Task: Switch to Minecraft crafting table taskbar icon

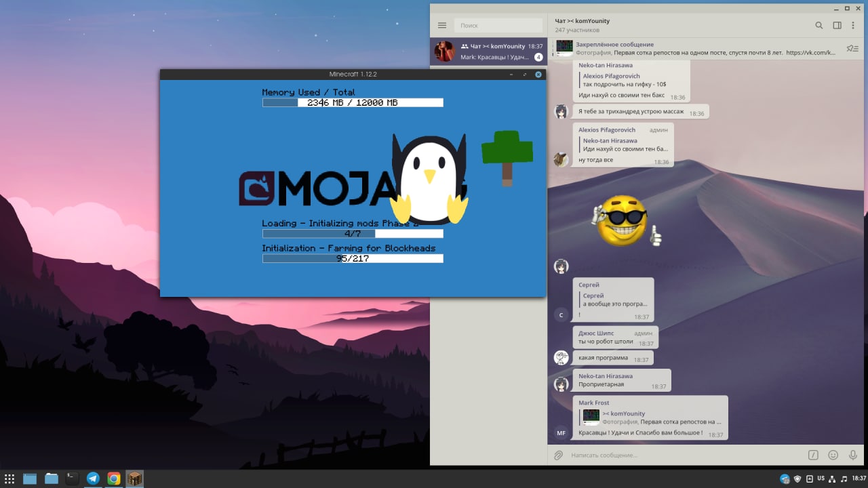Action: (x=135, y=479)
